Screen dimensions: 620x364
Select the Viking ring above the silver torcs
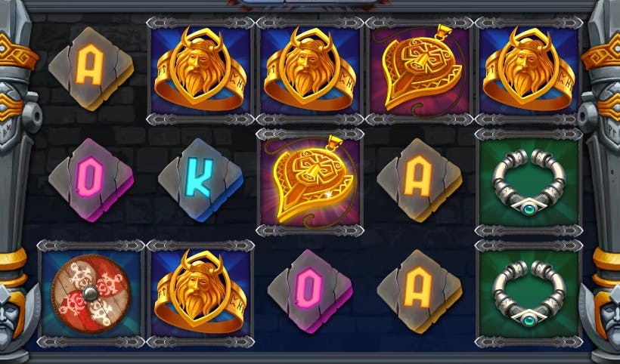tap(529, 69)
